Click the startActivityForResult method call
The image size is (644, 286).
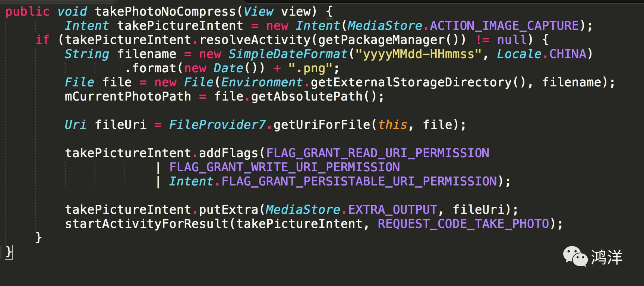click(146, 224)
